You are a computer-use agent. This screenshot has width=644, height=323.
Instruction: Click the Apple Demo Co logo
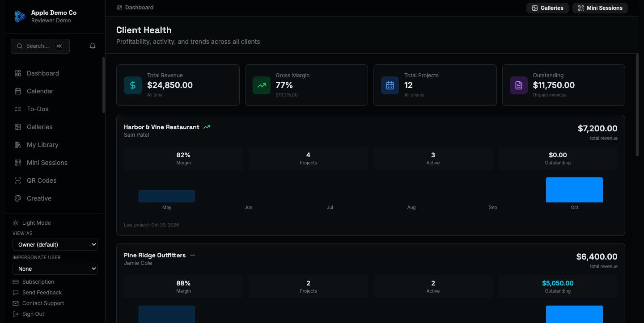point(20,17)
